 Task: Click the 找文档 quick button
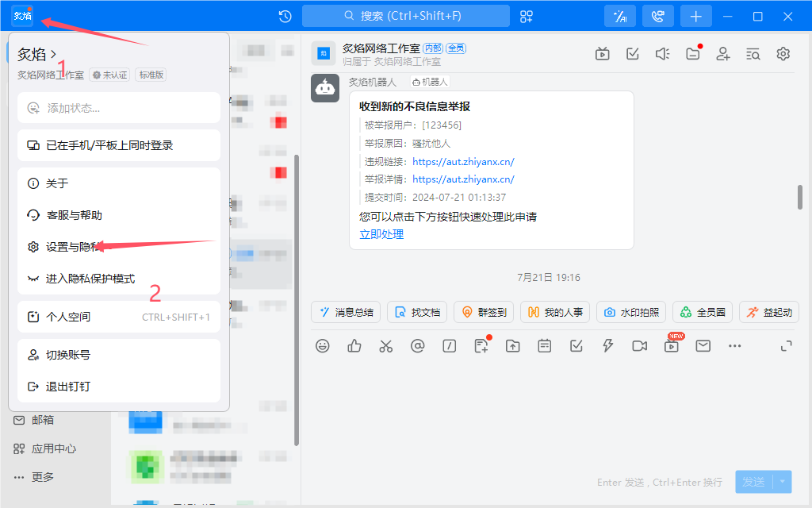tap(417, 312)
